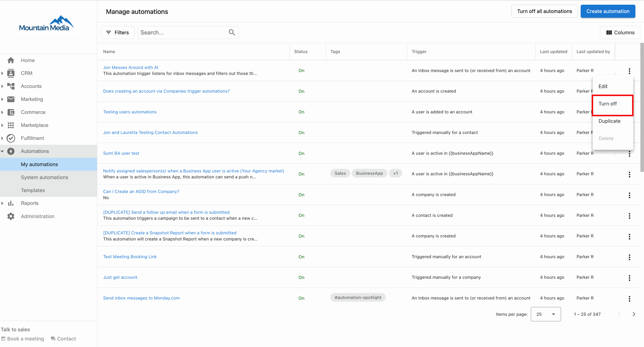
Task: Open three-dot menu for Jon Messes Around with AI
Action: point(629,71)
